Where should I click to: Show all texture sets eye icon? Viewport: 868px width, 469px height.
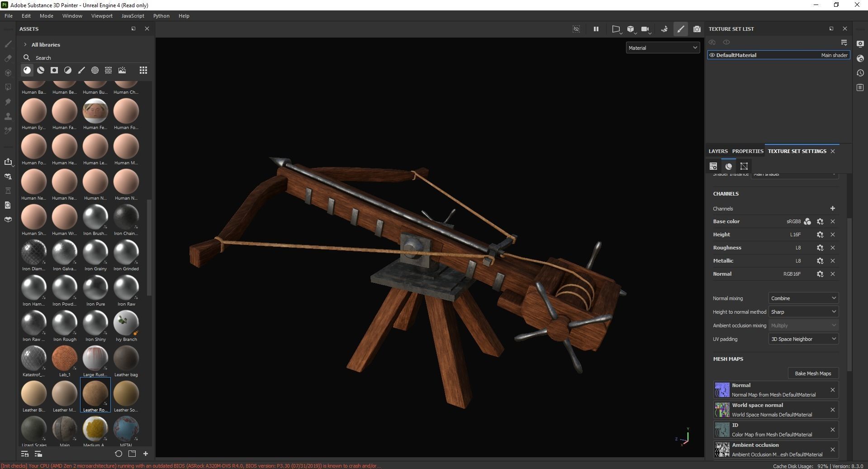coord(726,42)
